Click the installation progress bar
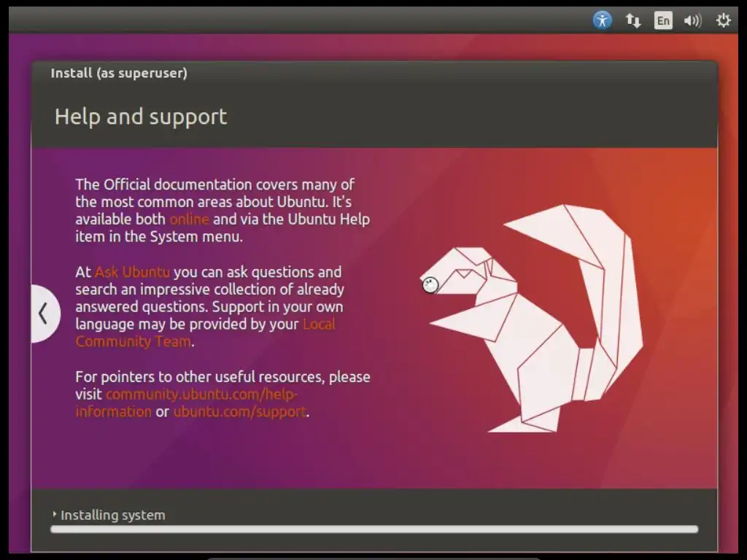 point(374,529)
